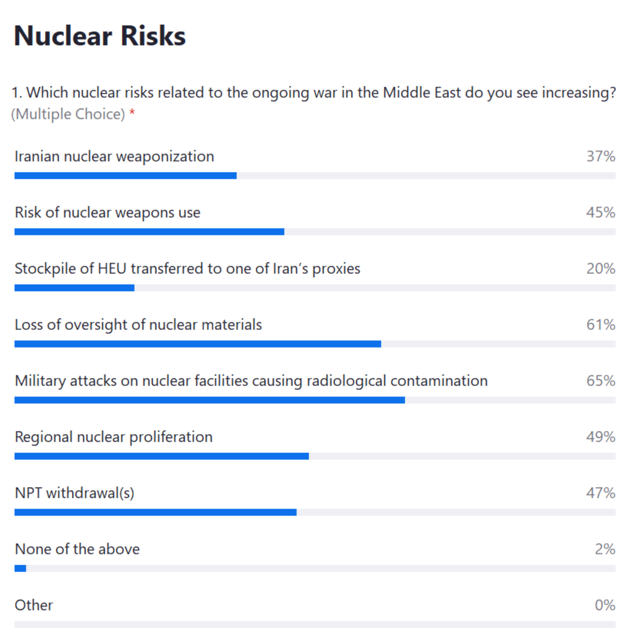The image size is (644, 644).
Task: Click the 45% result value
Action: pos(600,212)
